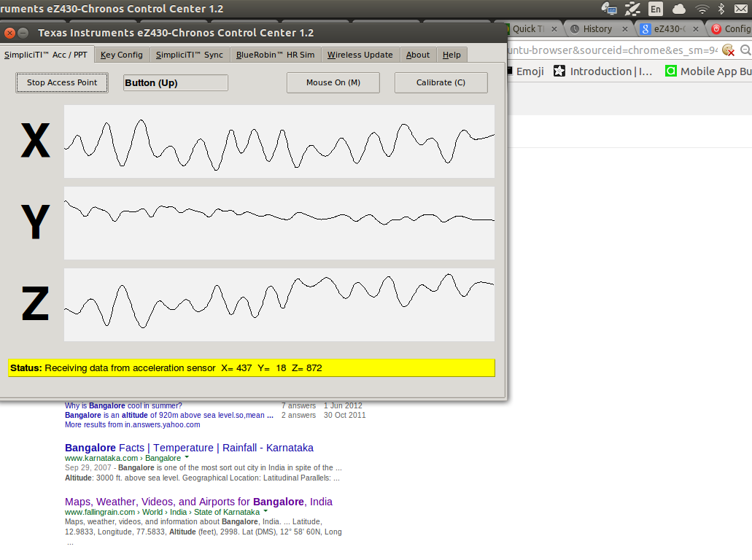Open 'Why is Bangalore cool in summer?' link

tap(123, 405)
